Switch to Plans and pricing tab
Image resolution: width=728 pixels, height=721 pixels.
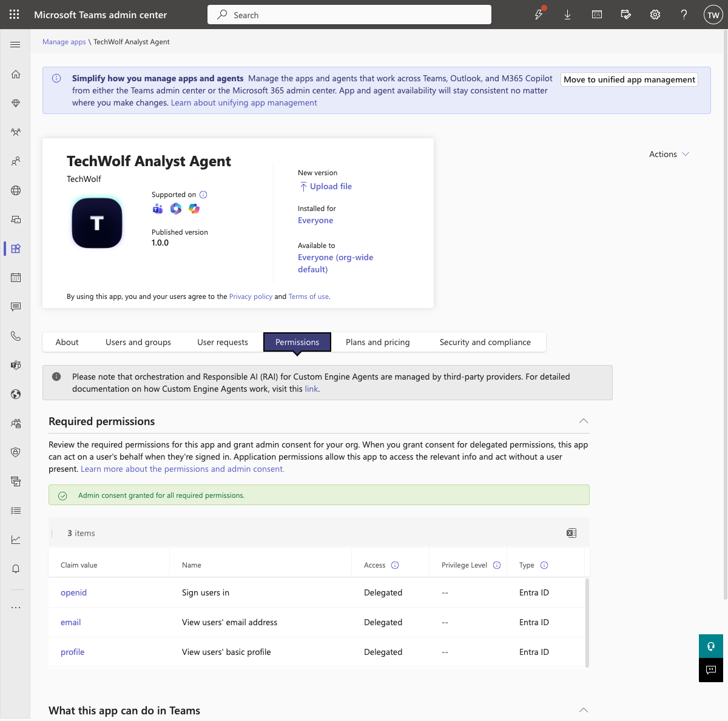(x=378, y=342)
